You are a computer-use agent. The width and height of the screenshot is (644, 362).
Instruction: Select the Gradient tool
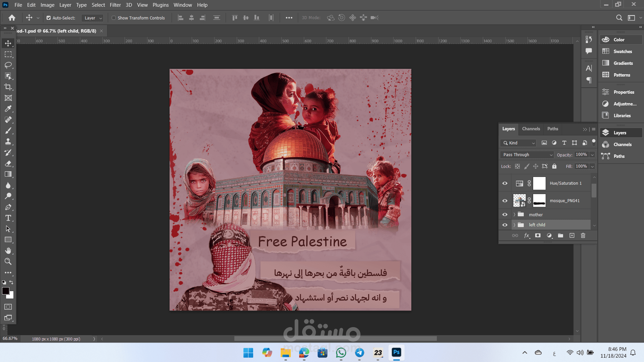(8, 174)
